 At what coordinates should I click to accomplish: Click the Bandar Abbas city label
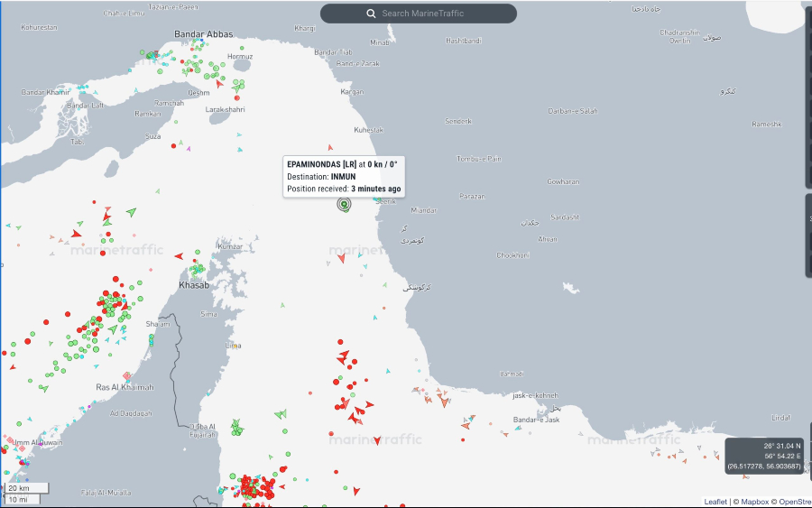pyautogui.click(x=203, y=34)
